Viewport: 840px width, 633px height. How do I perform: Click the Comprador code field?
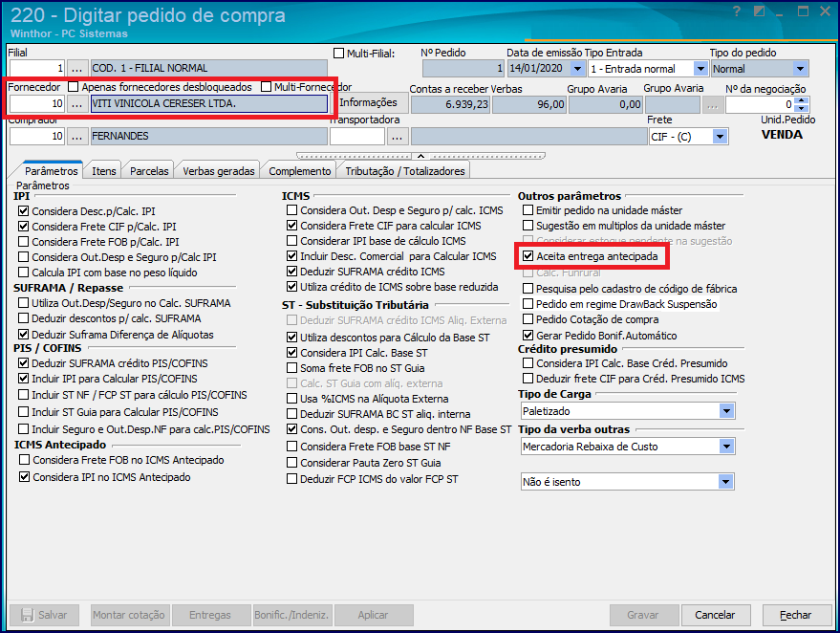37,137
